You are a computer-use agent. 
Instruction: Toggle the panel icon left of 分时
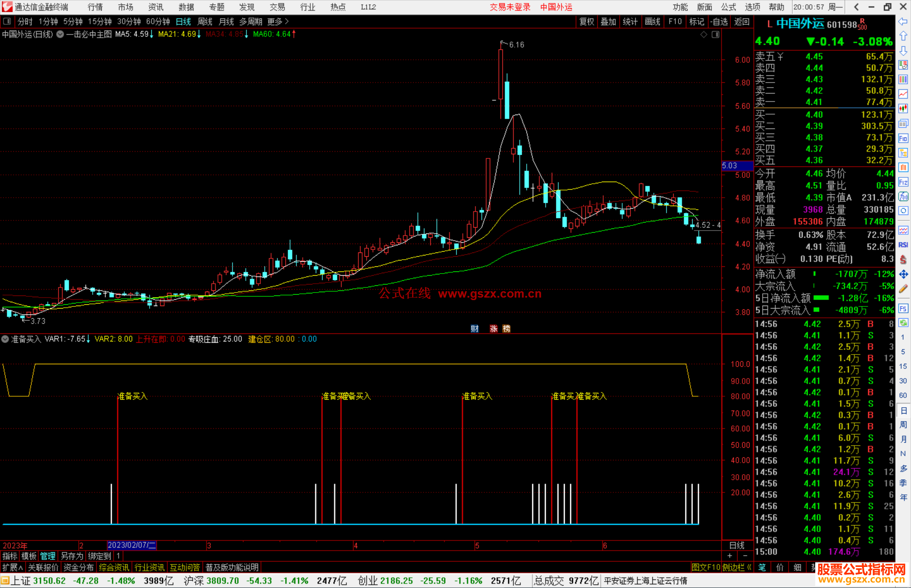coord(7,21)
